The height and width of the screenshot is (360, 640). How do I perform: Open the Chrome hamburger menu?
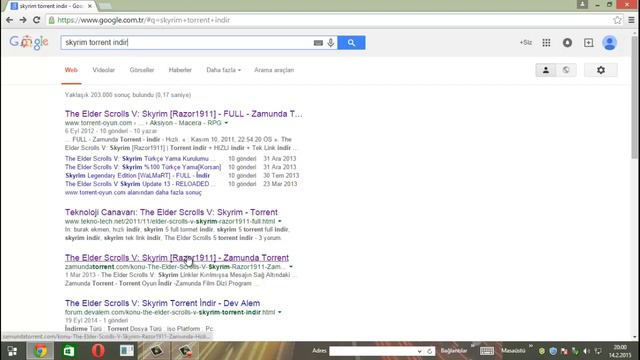point(631,20)
